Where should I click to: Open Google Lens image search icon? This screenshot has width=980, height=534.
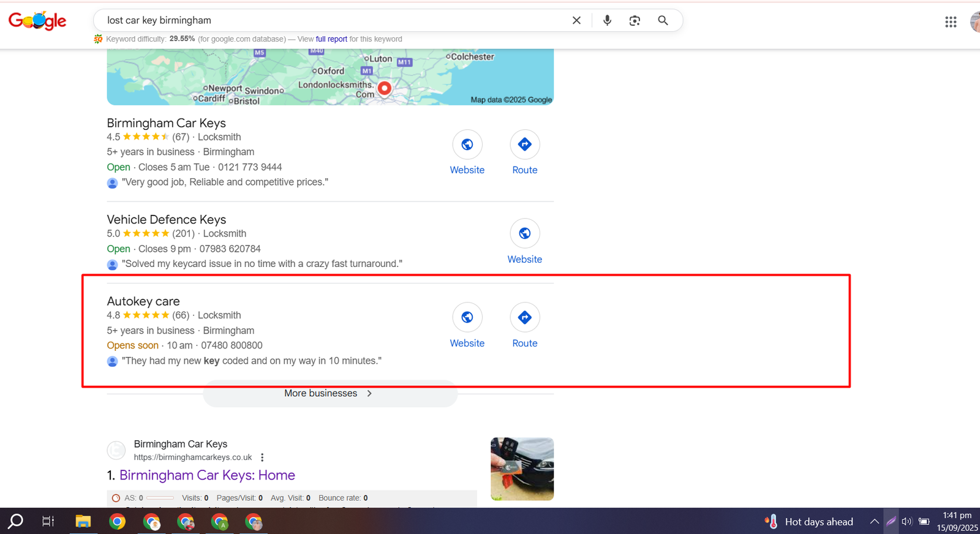(635, 20)
